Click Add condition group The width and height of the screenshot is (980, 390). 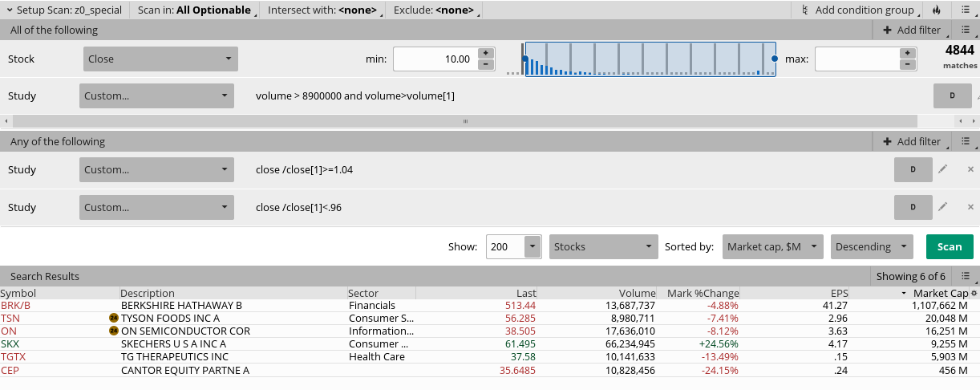[861, 10]
